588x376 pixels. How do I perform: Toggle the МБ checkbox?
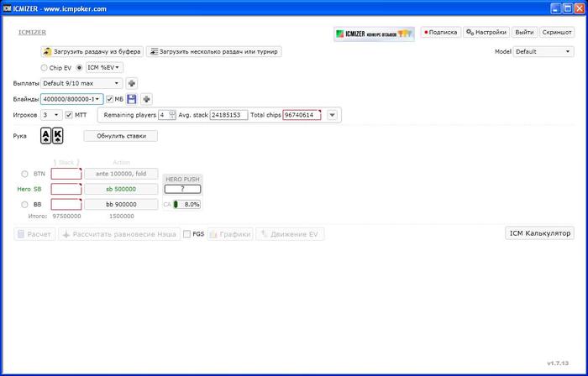coord(109,99)
